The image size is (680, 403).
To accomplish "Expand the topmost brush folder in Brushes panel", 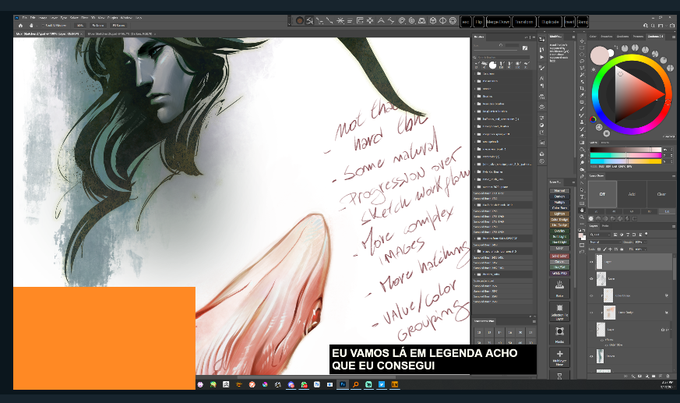I will pos(474,74).
